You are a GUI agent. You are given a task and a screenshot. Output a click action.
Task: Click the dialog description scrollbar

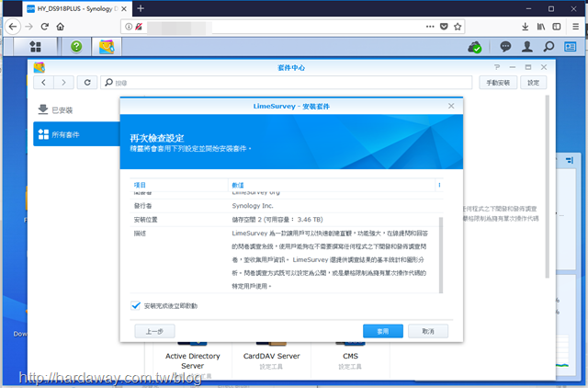coord(441,255)
